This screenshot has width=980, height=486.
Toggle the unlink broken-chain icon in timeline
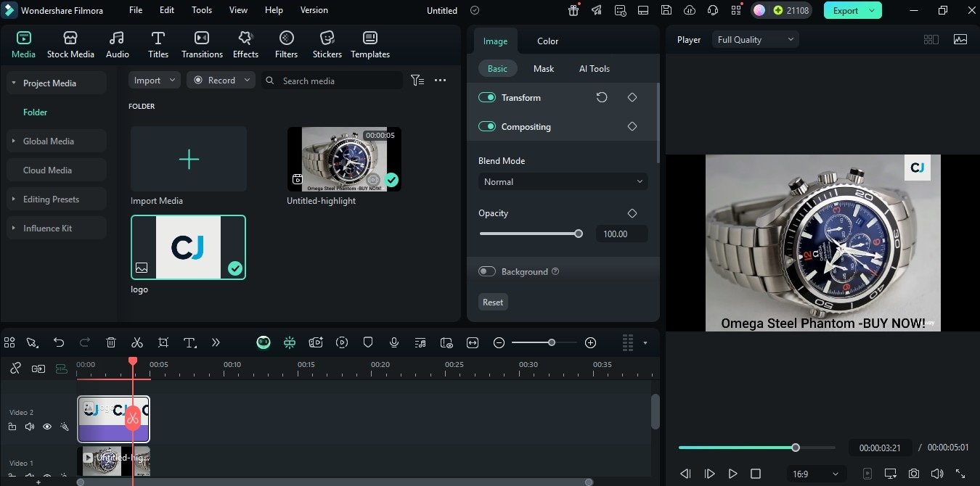pyautogui.click(x=15, y=368)
